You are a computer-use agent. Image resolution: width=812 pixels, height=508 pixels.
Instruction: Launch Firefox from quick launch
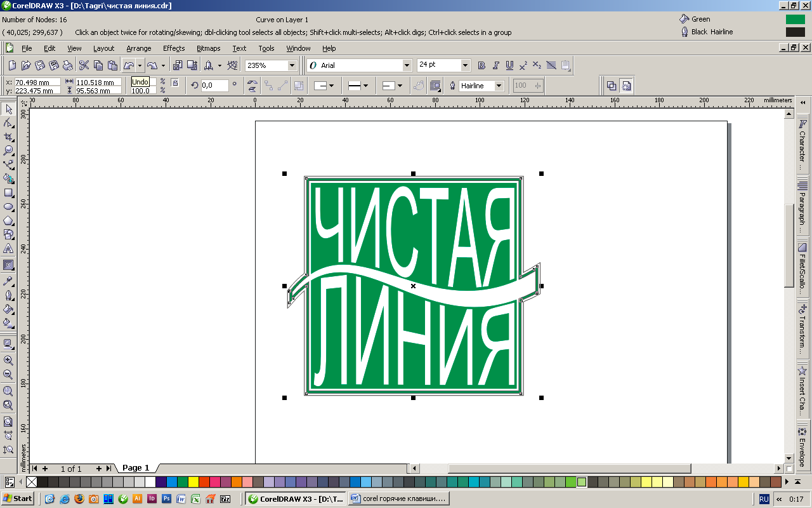point(79,499)
